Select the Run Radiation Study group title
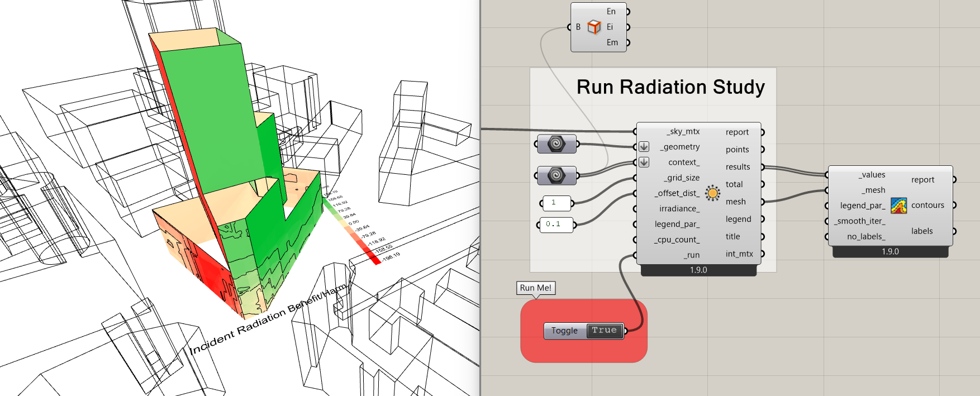Screen dimensions: 980x396 pyautogui.click(x=670, y=87)
